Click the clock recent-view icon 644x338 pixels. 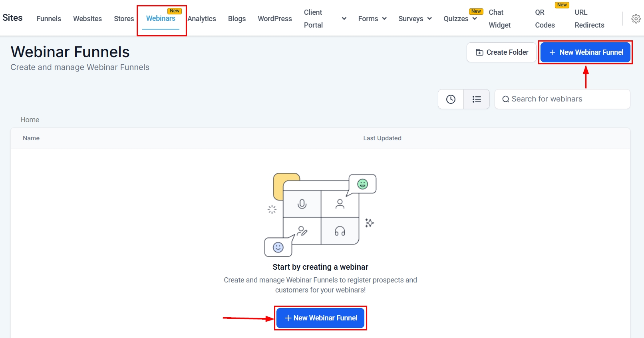451,99
